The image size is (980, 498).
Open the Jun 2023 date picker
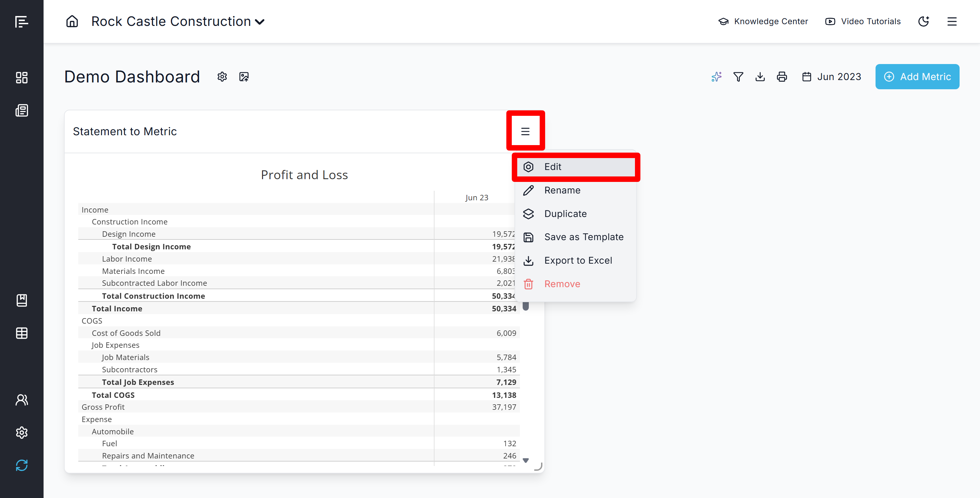point(832,77)
